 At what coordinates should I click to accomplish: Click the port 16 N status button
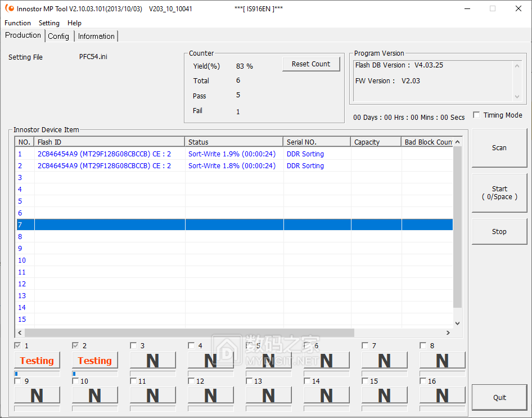pyautogui.click(x=442, y=395)
